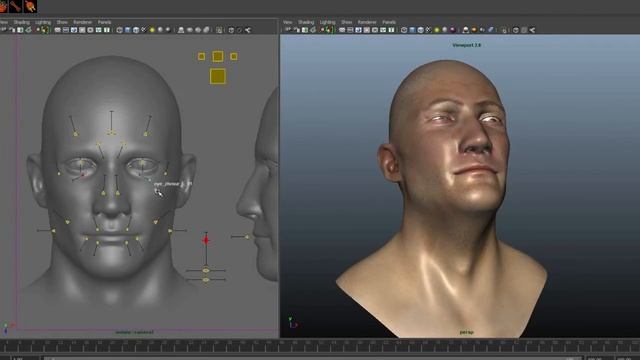Select the center brow control on forehead
Screen dimensions: 640x360
pos(111,133)
